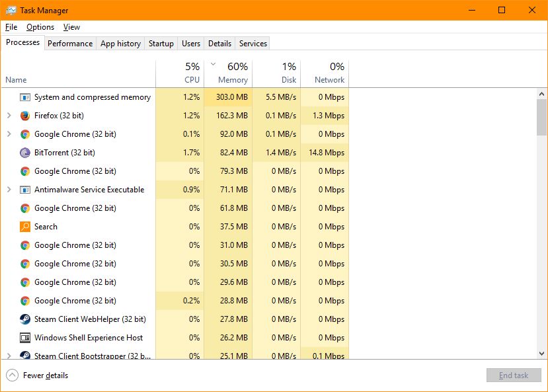Click the Antimalware Service Executable icon
This screenshot has height=392, width=548.
pyautogui.click(x=25, y=190)
